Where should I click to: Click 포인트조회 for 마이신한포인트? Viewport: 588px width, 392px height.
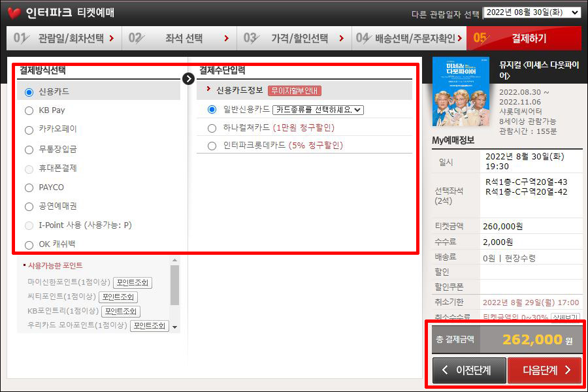[133, 283]
